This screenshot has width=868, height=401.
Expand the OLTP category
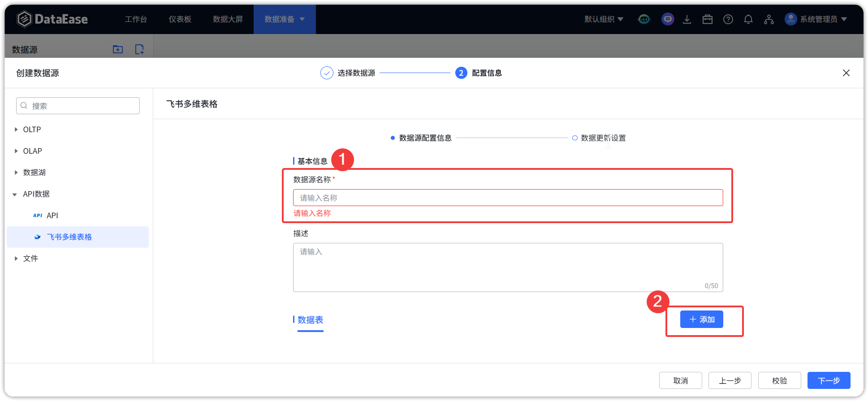pyautogui.click(x=16, y=129)
